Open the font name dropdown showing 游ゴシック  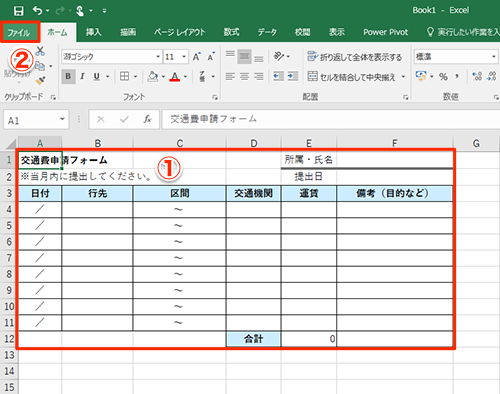(158, 57)
